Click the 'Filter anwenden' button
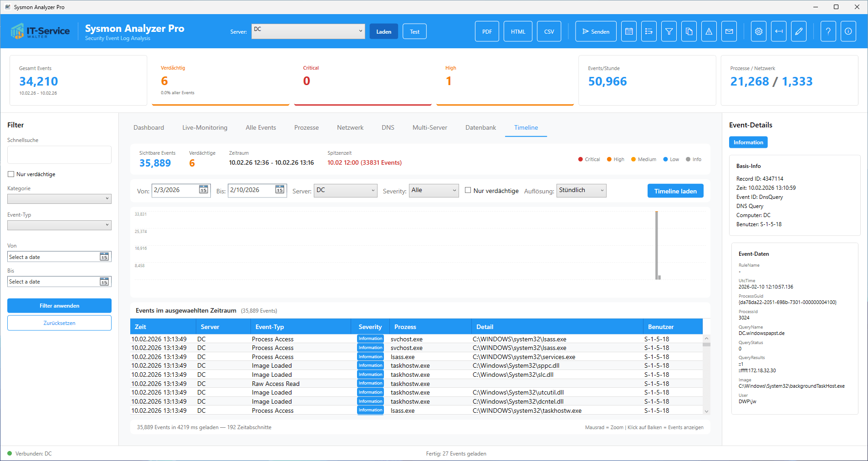Viewport: 868px width, 461px height. click(59, 305)
